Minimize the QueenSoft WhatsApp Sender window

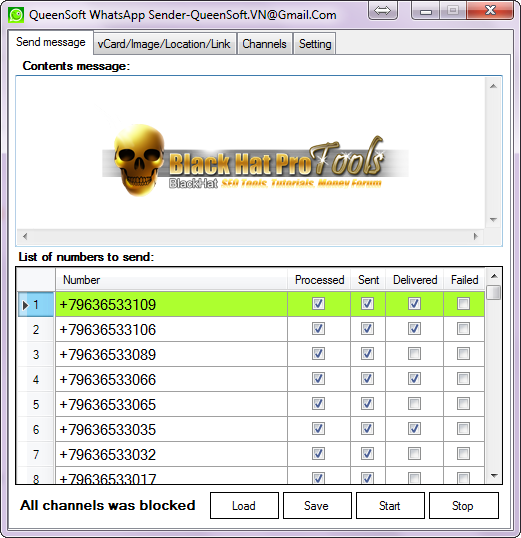point(426,11)
